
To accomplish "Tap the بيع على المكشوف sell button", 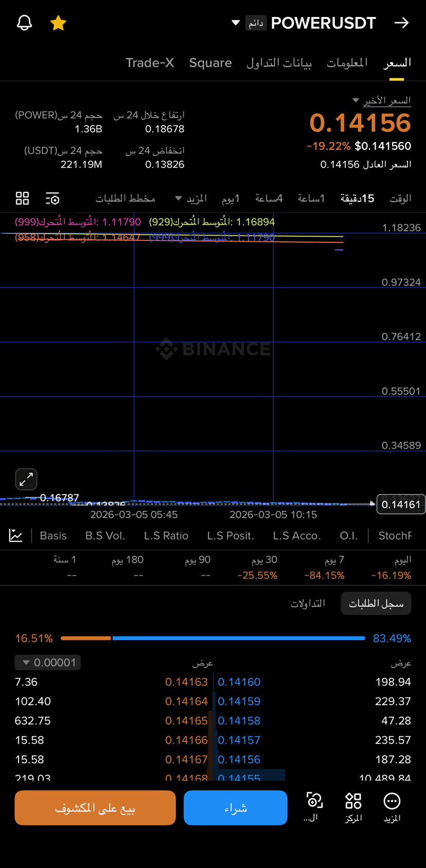I will [x=95, y=808].
